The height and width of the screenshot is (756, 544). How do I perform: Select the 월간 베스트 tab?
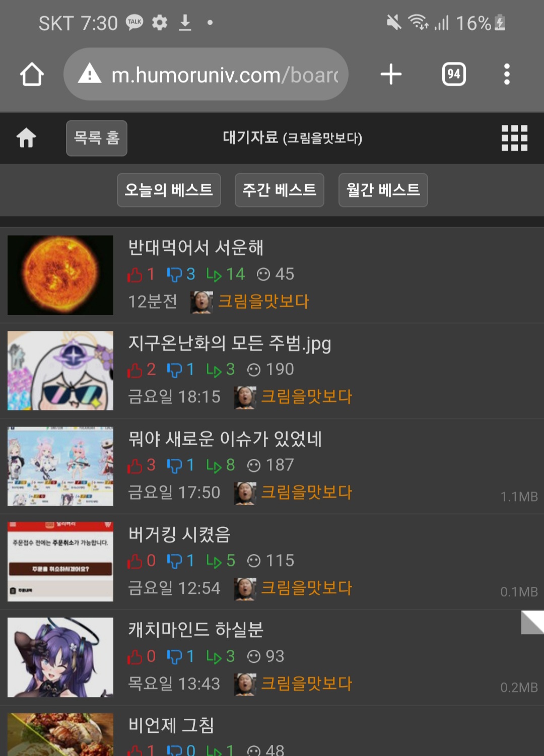[383, 190]
